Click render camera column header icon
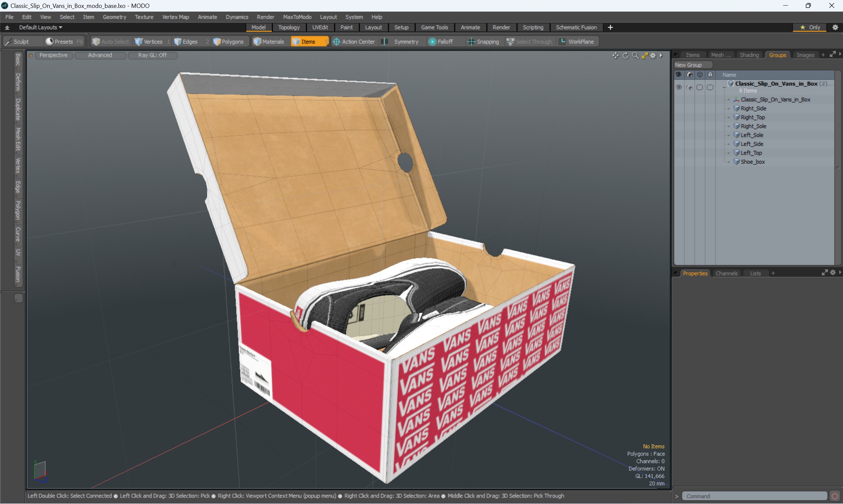The width and height of the screenshot is (843, 504). click(x=689, y=74)
